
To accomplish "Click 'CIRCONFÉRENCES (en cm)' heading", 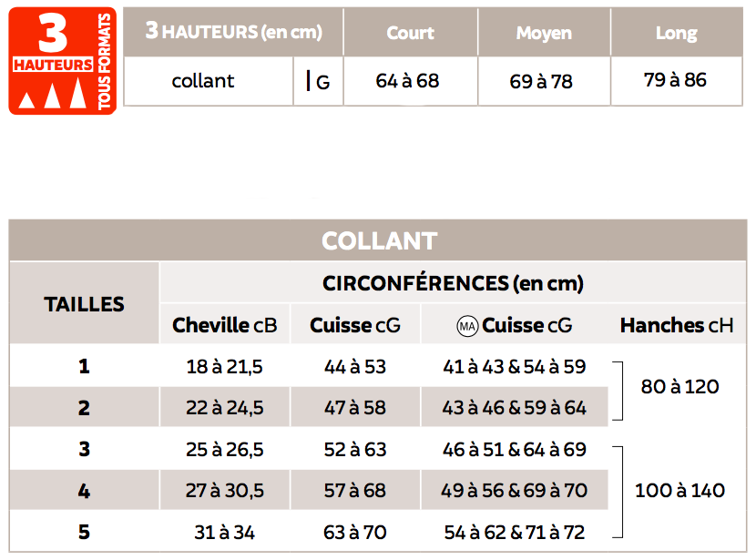I will (x=454, y=283).
